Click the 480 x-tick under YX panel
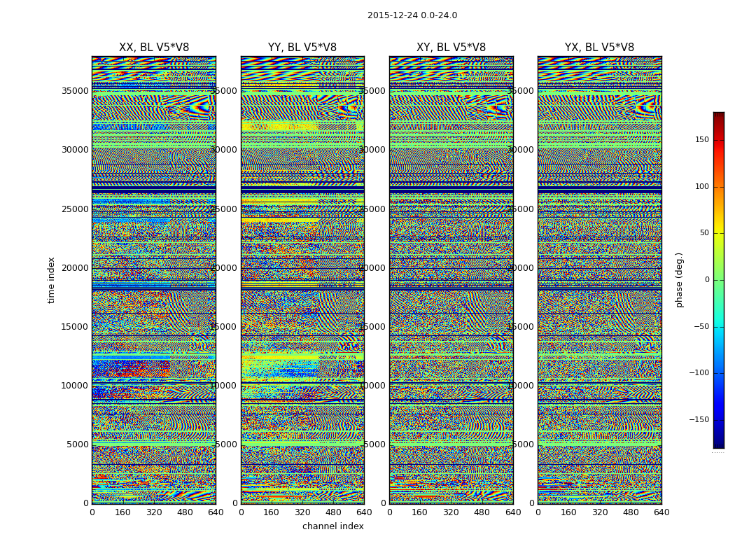Image resolution: width=735 pixels, height=560 pixels. tap(631, 512)
